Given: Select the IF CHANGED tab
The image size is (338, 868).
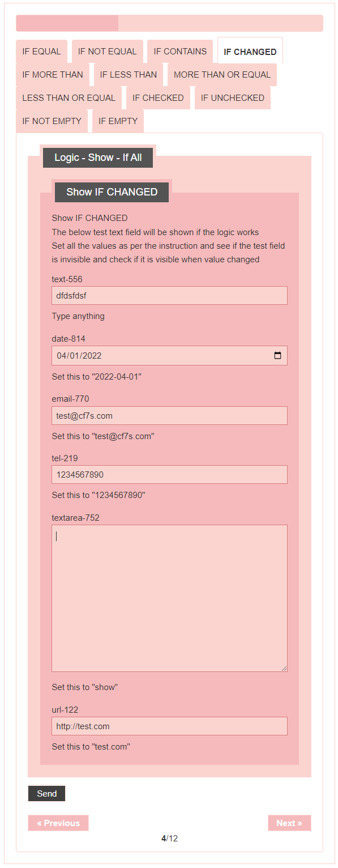Looking at the screenshot, I should pos(250,52).
